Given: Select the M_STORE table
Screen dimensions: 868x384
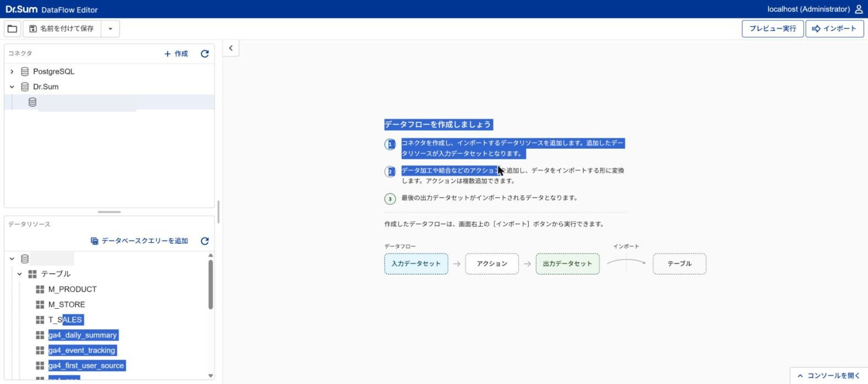Looking at the screenshot, I should point(66,305).
